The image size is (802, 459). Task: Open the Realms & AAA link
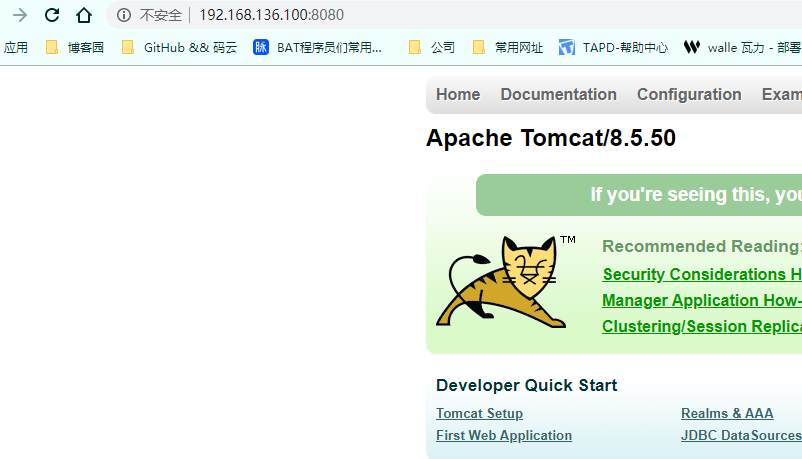(x=727, y=413)
